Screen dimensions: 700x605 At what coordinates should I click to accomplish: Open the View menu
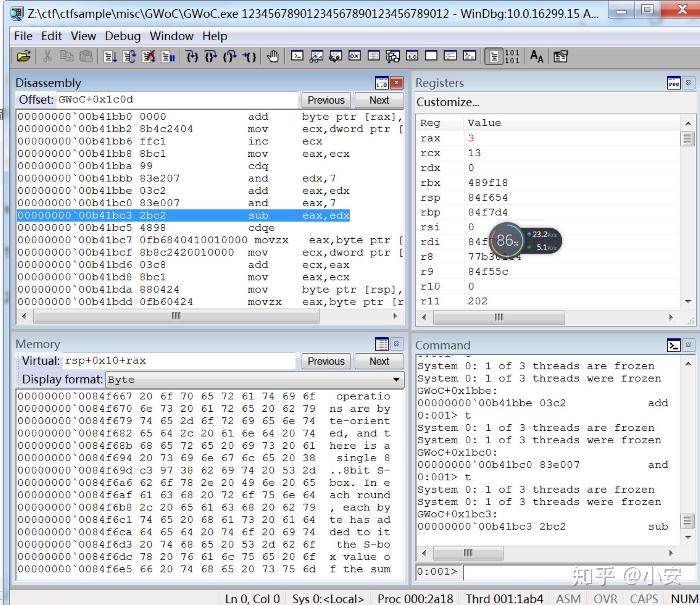coord(83,36)
